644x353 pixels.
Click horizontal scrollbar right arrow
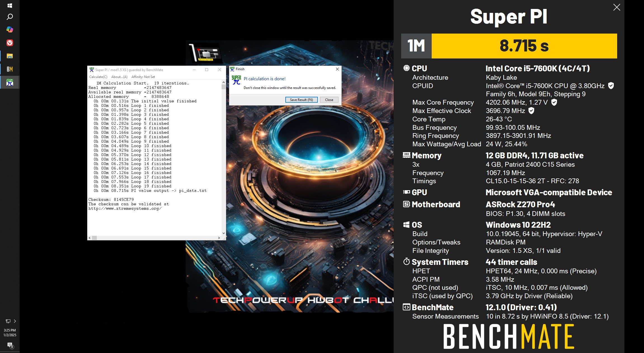pyautogui.click(x=219, y=238)
